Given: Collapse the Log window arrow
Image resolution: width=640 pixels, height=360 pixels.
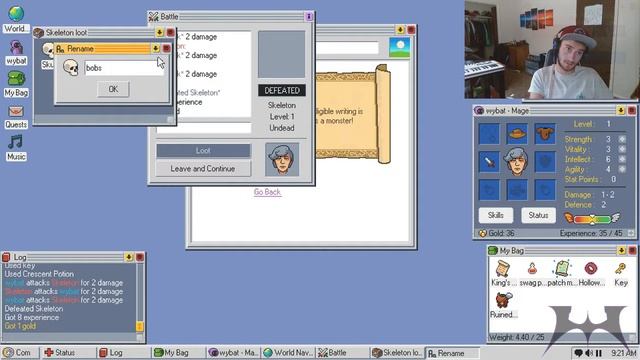Looking at the screenshot, I should [129, 257].
